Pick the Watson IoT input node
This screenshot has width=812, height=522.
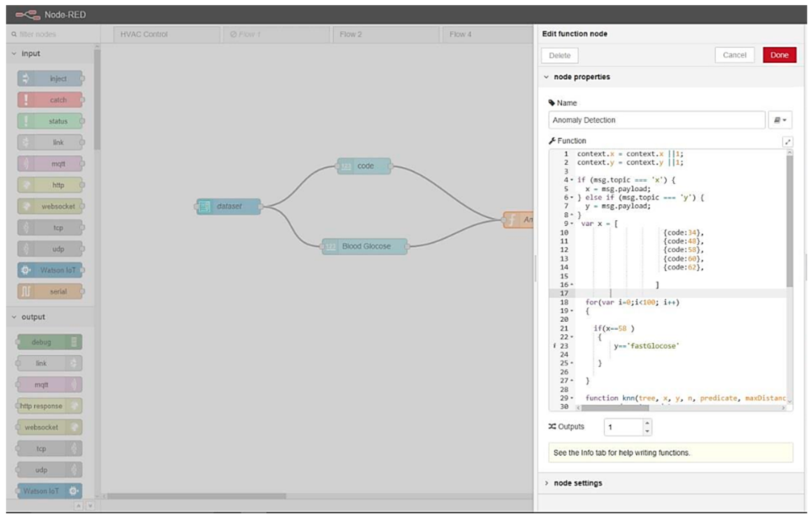pyautogui.click(x=50, y=270)
